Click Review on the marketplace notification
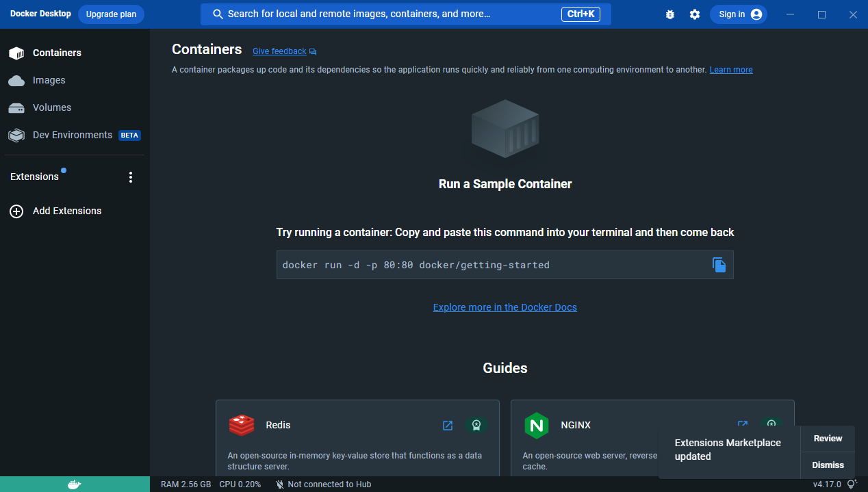868x492 pixels. point(828,439)
